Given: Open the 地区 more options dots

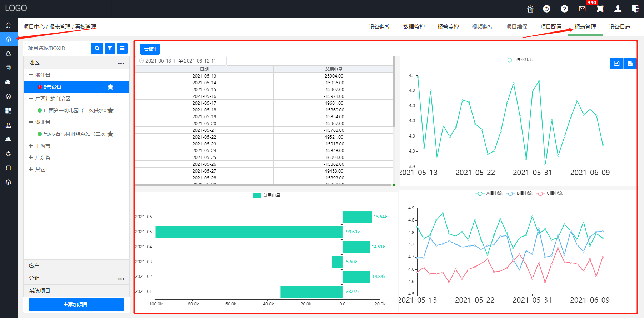Looking at the screenshot, I should [121, 63].
